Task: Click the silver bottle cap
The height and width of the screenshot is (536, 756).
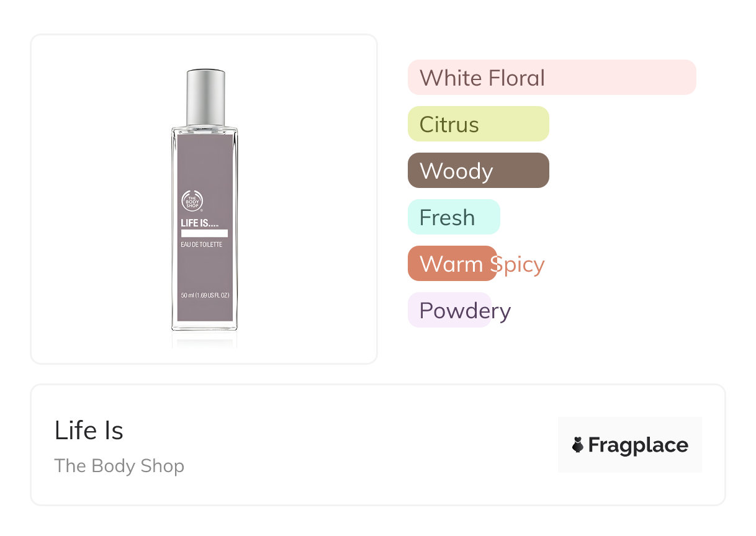Action: [x=205, y=97]
